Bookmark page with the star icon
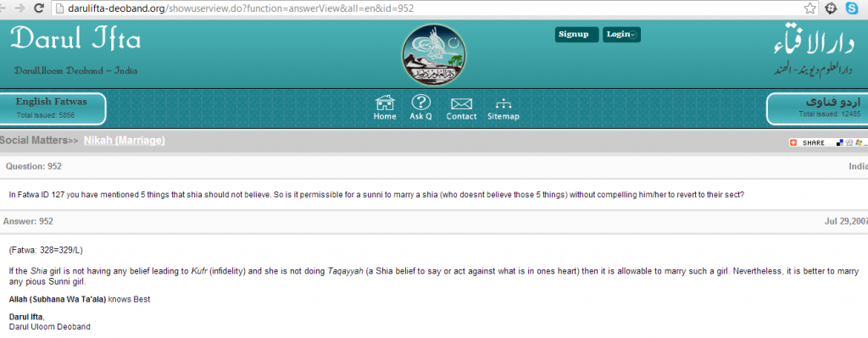This screenshot has width=868, height=338. (x=810, y=8)
